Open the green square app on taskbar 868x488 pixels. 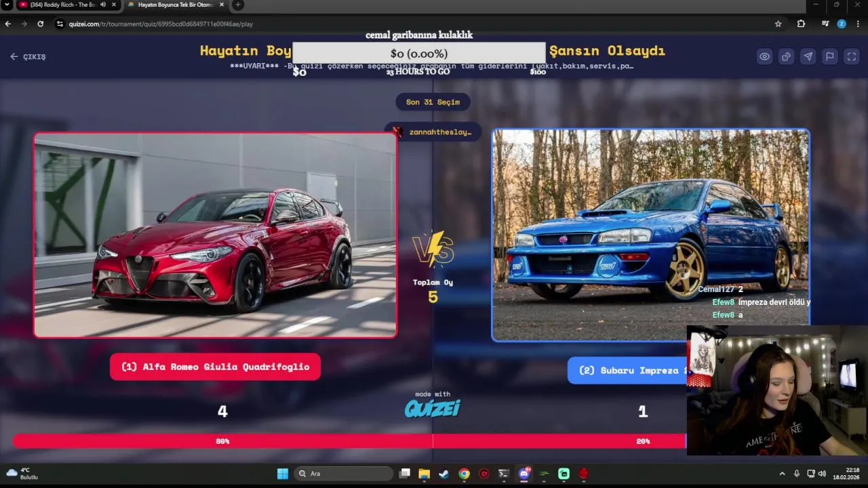coord(564,474)
